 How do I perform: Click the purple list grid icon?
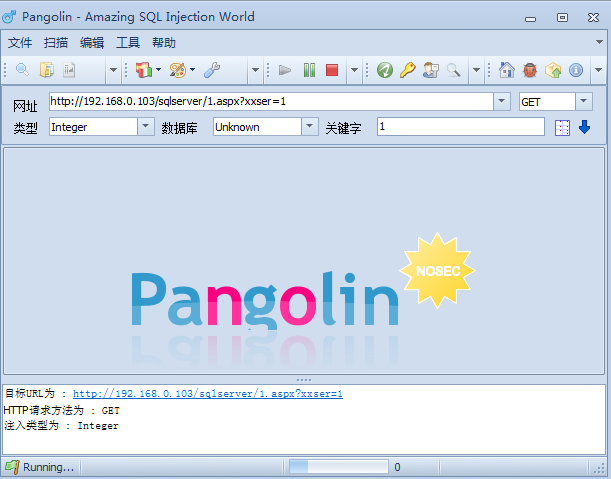pos(562,128)
